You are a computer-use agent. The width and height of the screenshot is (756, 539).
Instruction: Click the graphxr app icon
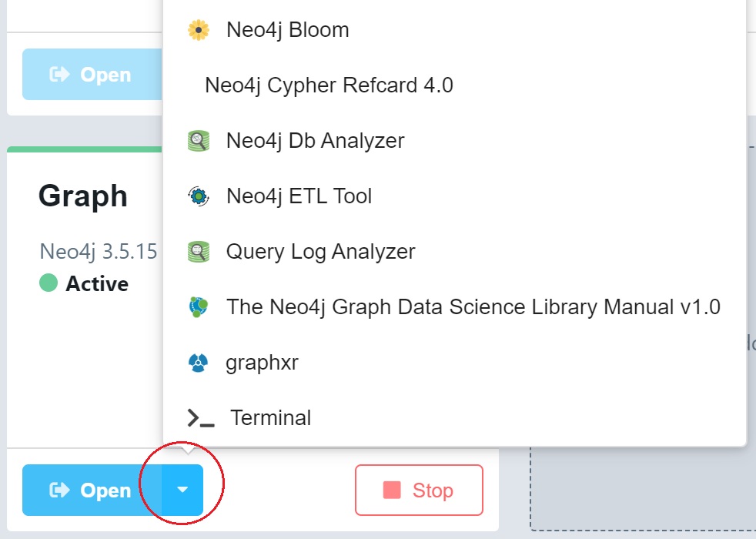[x=198, y=363]
